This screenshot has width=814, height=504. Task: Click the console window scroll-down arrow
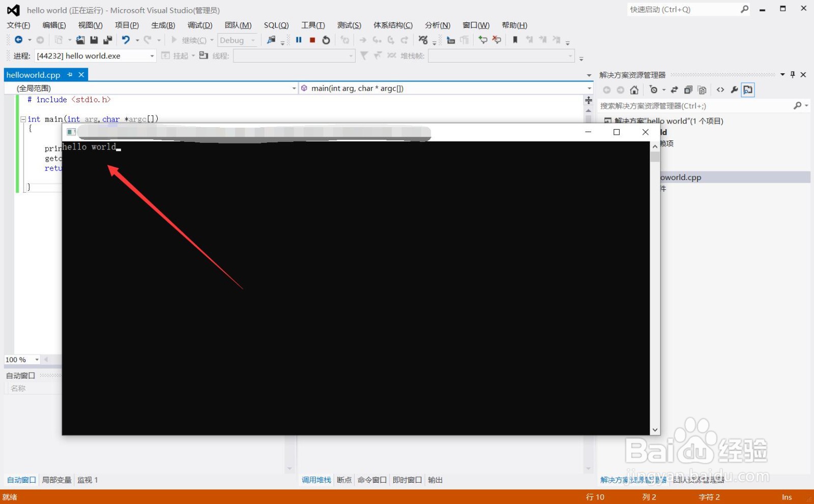pos(655,430)
